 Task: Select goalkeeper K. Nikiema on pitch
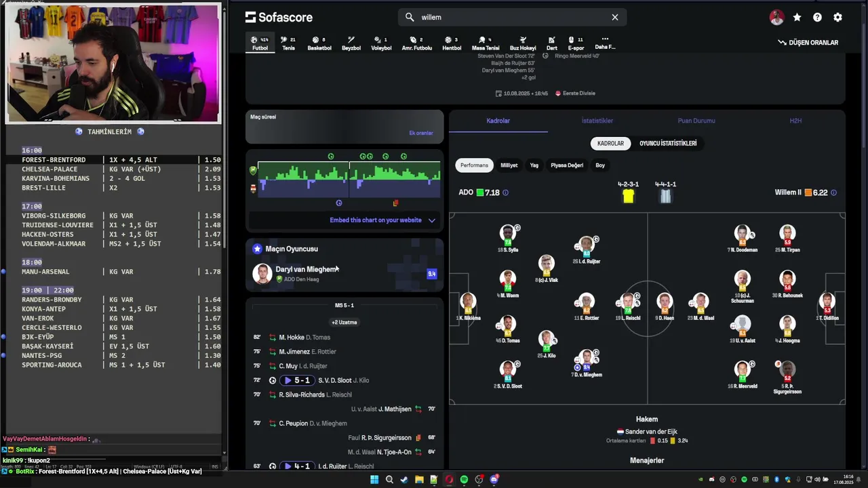(468, 307)
